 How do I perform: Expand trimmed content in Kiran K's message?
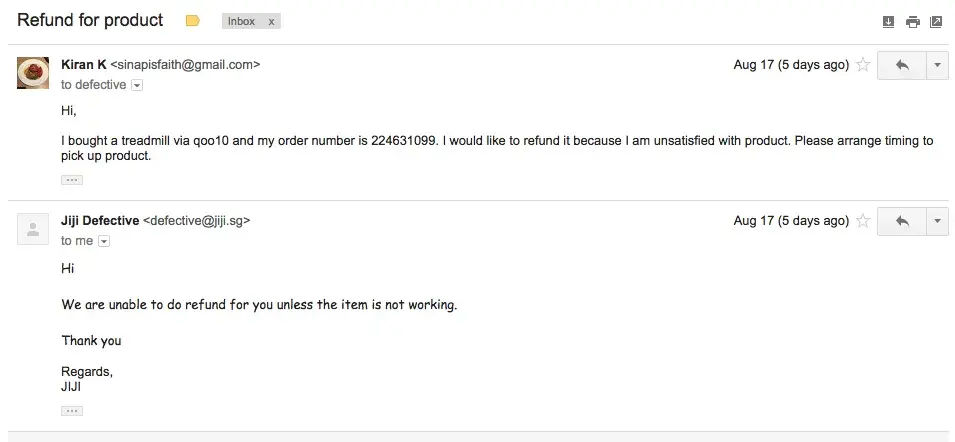click(x=72, y=180)
